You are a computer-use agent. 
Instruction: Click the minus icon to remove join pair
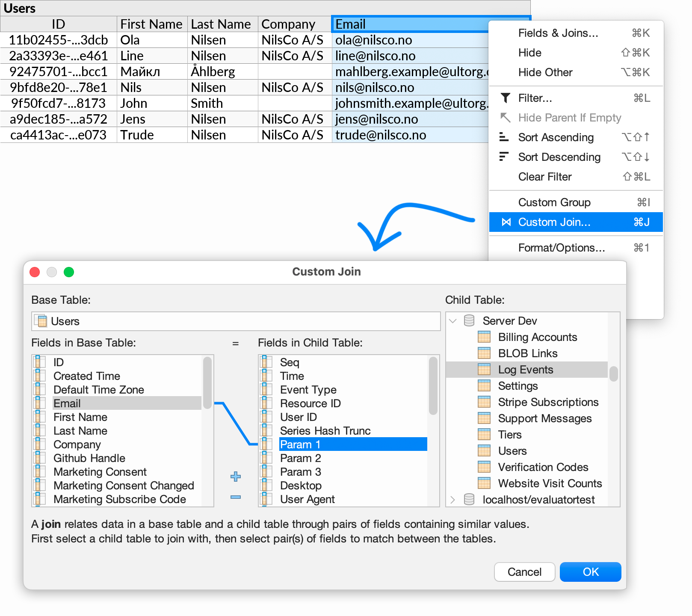[x=235, y=497]
